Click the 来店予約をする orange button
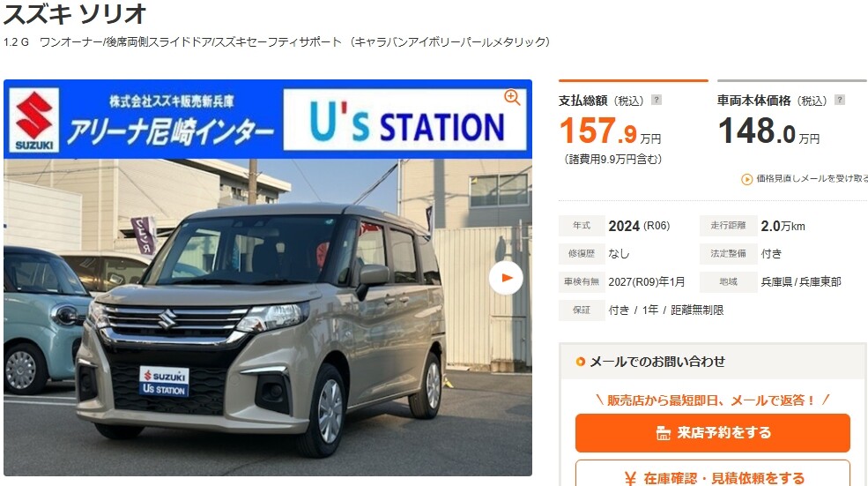The width and height of the screenshot is (868, 486). pyautogui.click(x=712, y=433)
